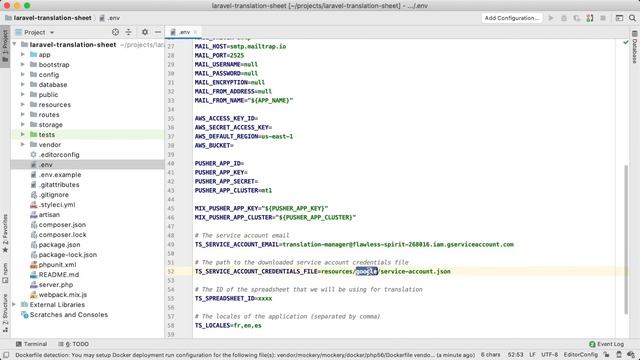Viewport: 640px width, 360px height.
Task: Click the 52:53 cursor position indicator
Action: (x=516, y=355)
